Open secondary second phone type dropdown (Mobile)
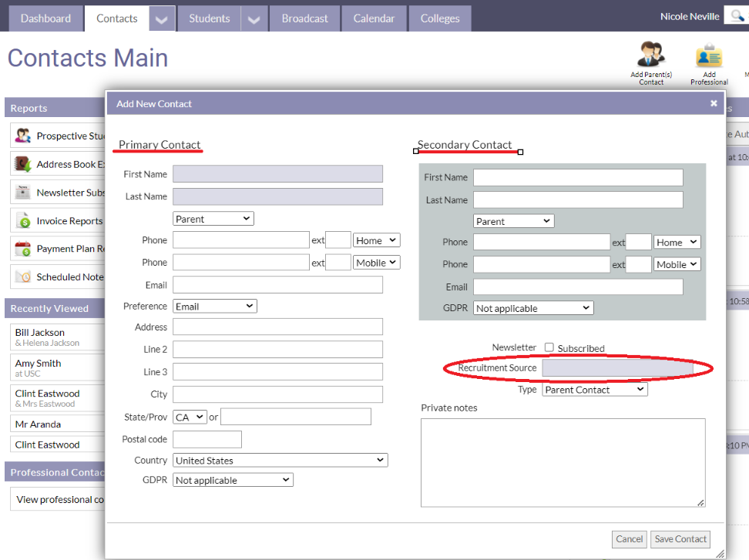This screenshot has width=749, height=560. point(677,264)
